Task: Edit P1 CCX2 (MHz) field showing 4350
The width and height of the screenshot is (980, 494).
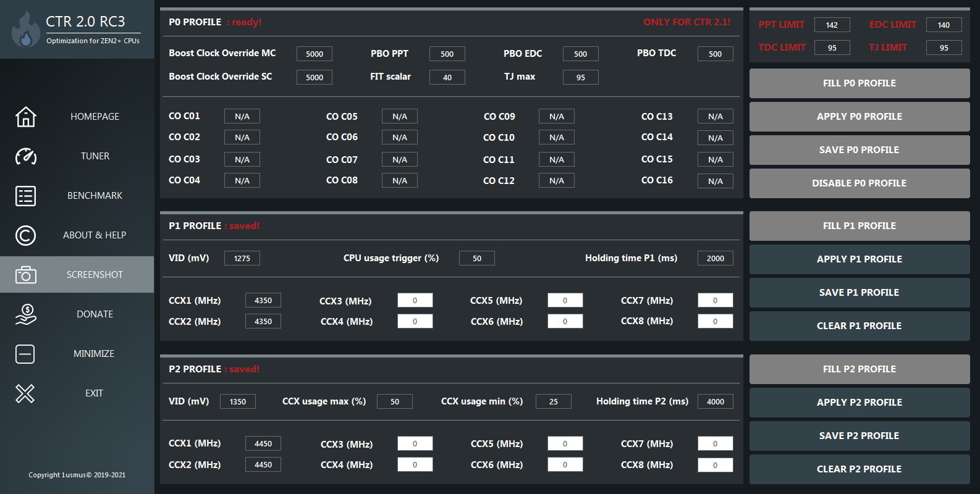Action: pos(263,321)
